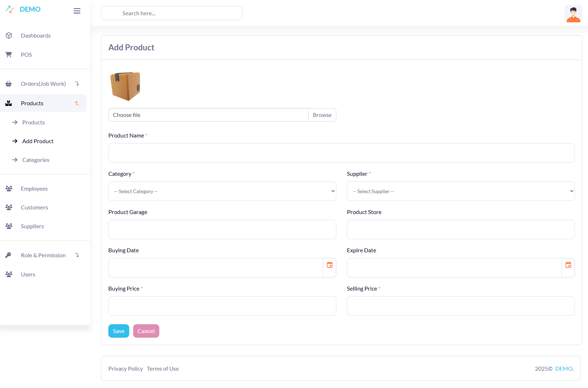Open the Employees sidebar item

click(x=34, y=189)
